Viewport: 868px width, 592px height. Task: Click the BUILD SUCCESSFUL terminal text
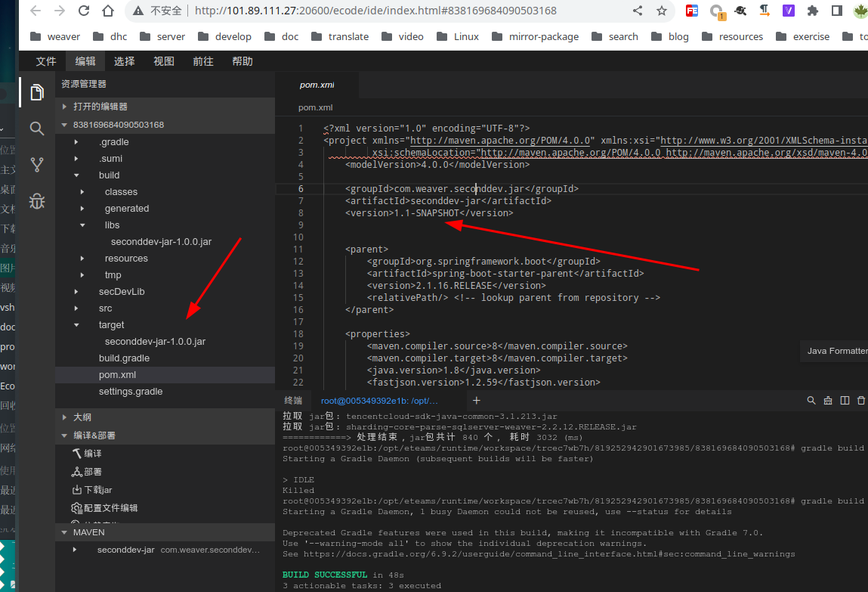pyautogui.click(x=324, y=575)
